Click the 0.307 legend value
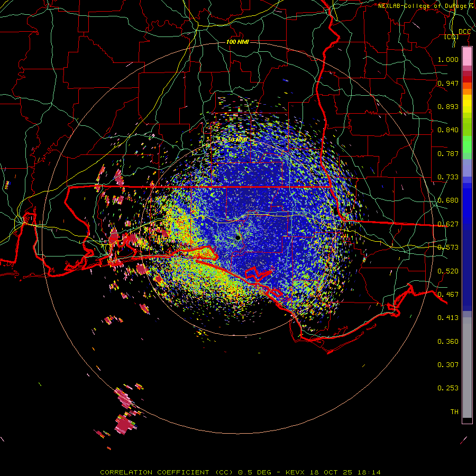Screen dimensions: 476x476 click(x=448, y=365)
